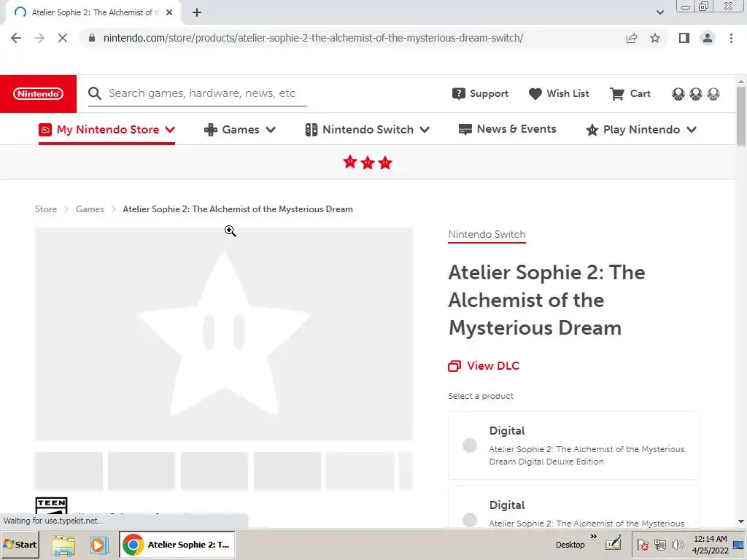Open Windows Explorer from taskbar
This screenshot has width=747, height=560.
click(x=63, y=545)
